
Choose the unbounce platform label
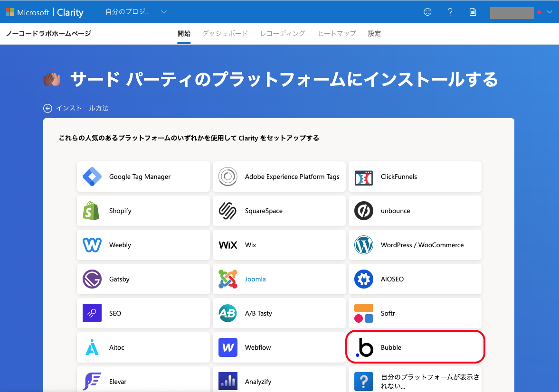395,211
